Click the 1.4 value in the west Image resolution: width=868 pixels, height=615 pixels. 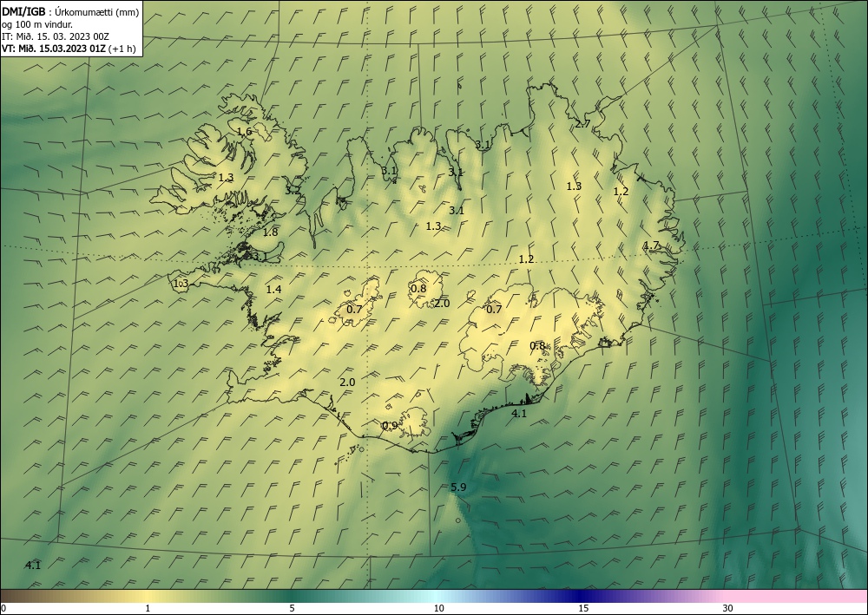[273, 289]
